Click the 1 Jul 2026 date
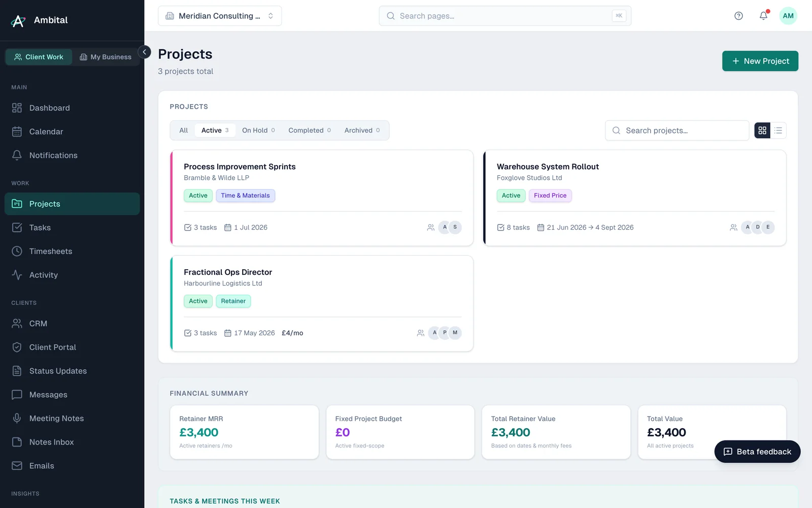 [x=246, y=228]
